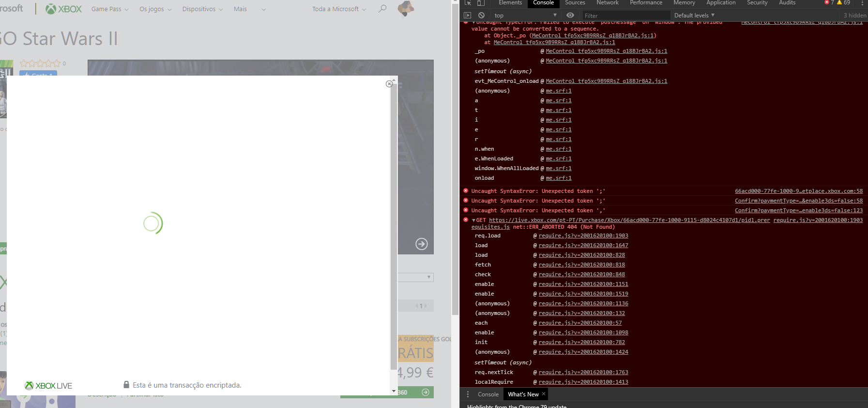Switch to the Memory tab
The width and height of the screenshot is (868, 408).
[684, 3]
